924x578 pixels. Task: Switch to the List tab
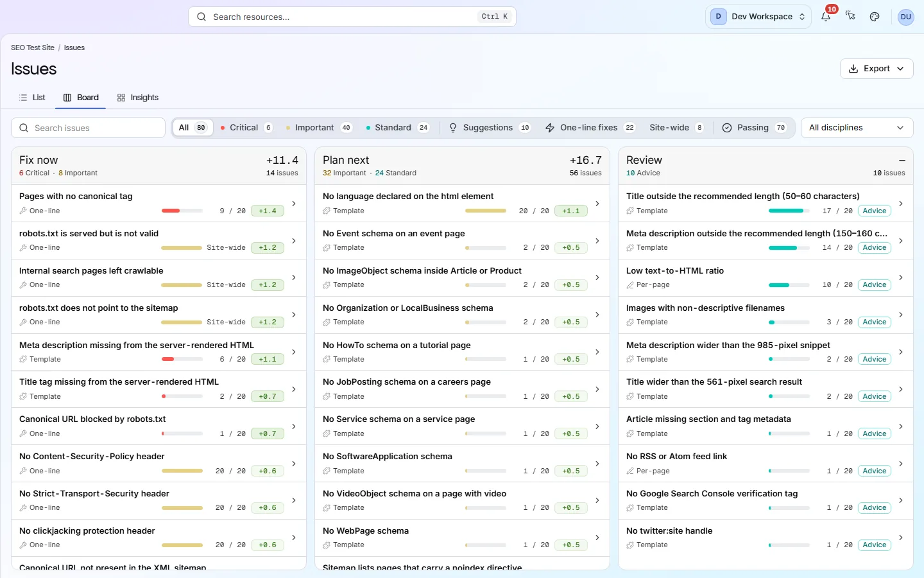33,98
